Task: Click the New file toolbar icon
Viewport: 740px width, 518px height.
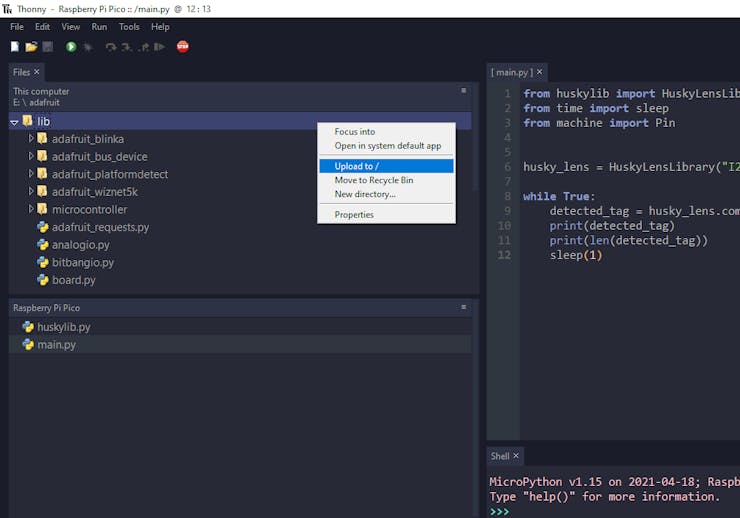Action: click(15, 47)
